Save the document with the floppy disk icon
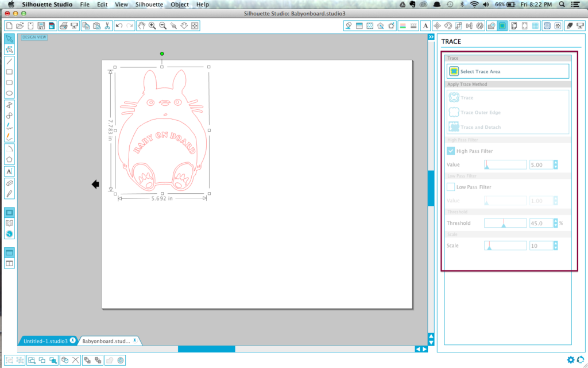The height and width of the screenshot is (368, 588). 41,26
